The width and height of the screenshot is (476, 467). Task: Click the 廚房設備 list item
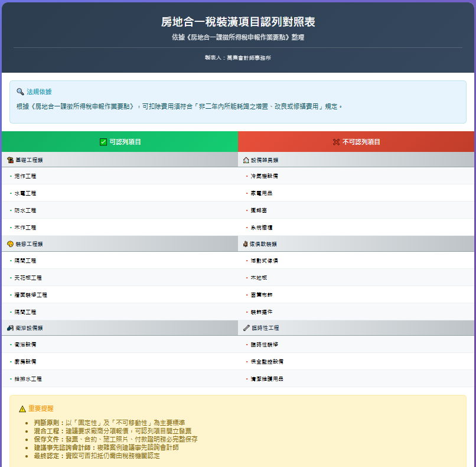[25, 361]
